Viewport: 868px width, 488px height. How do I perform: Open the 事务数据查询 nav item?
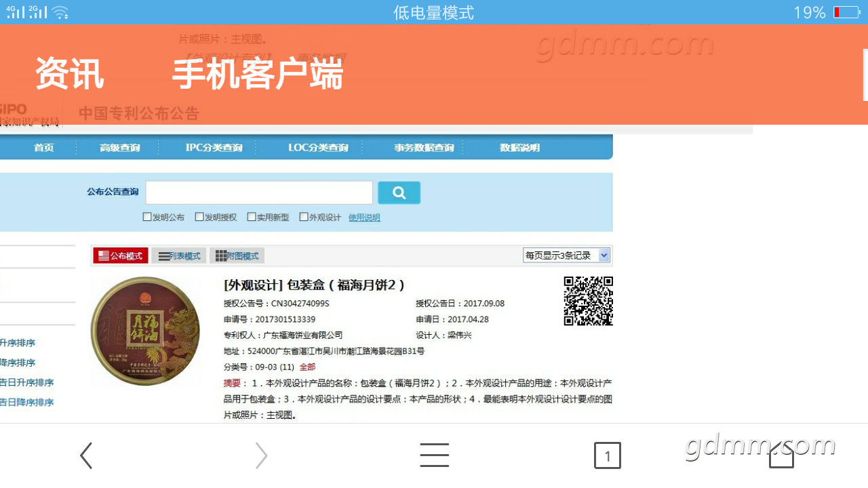click(424, 148)
